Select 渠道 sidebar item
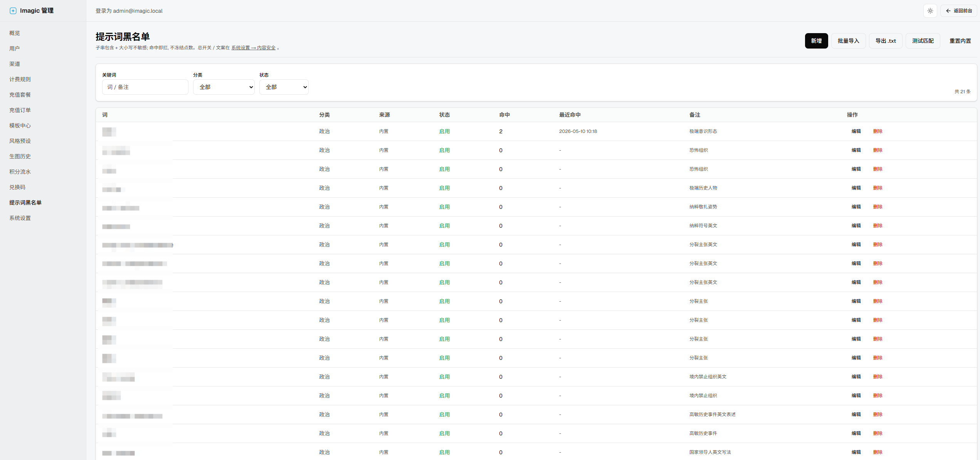This screenshot has height=460, width=980. point(15,64)
